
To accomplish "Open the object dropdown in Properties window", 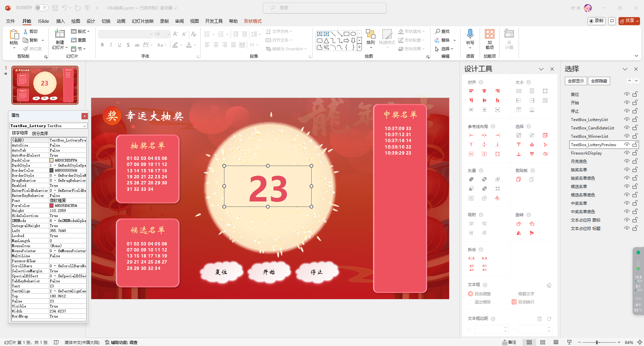I will pyautogui.click(x=85, y=126).
